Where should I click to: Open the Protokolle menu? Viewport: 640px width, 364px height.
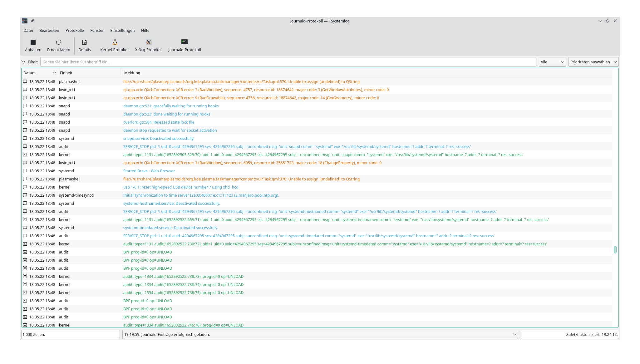tap(75, 30)
